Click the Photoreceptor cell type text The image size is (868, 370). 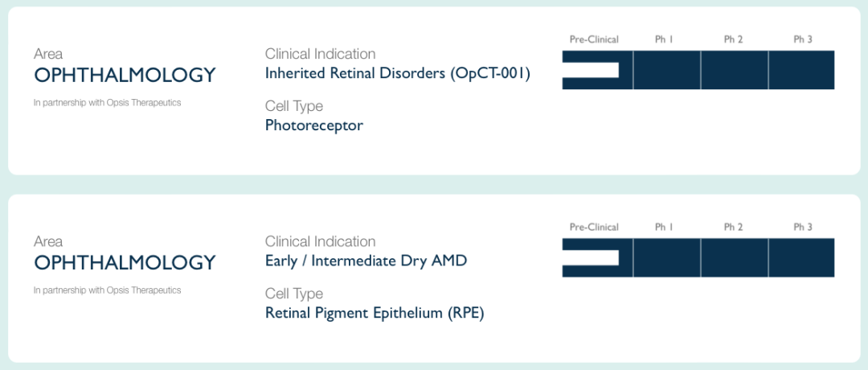point(314,125)
